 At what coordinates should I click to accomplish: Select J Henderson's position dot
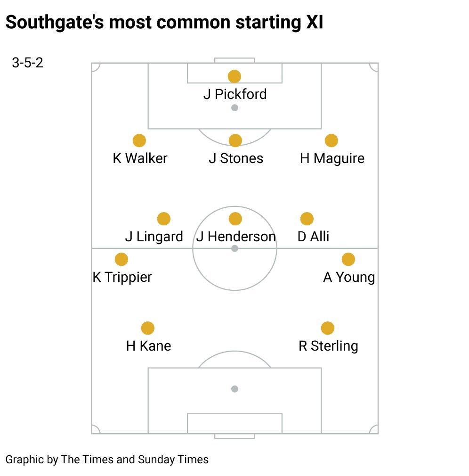[235, 219]
